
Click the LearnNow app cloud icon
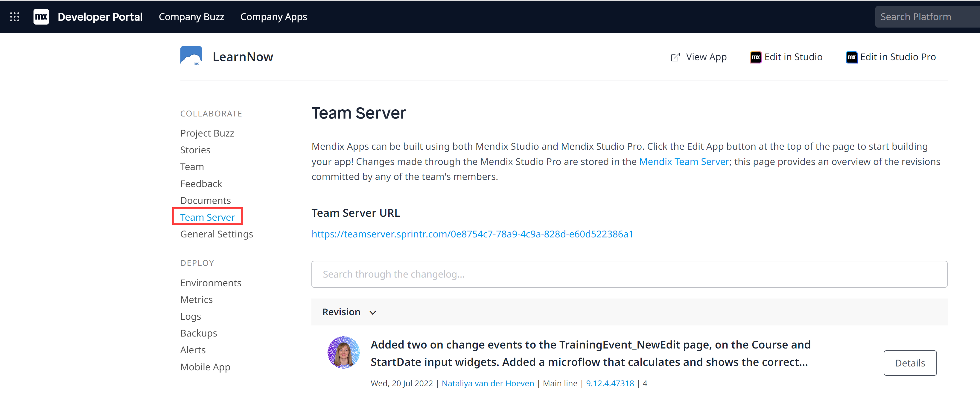point(191,56)
